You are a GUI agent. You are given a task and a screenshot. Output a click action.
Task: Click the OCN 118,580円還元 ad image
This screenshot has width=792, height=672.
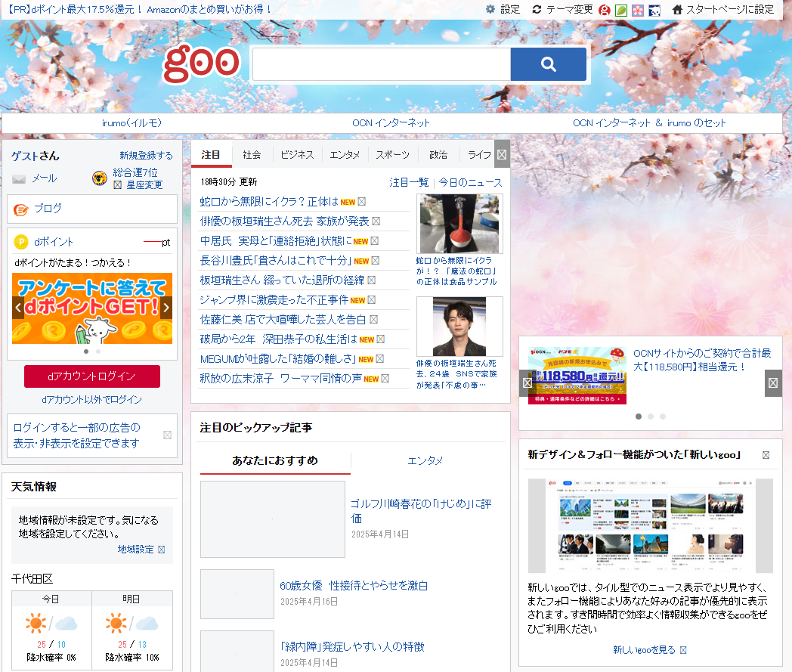[x=577, y=376]
